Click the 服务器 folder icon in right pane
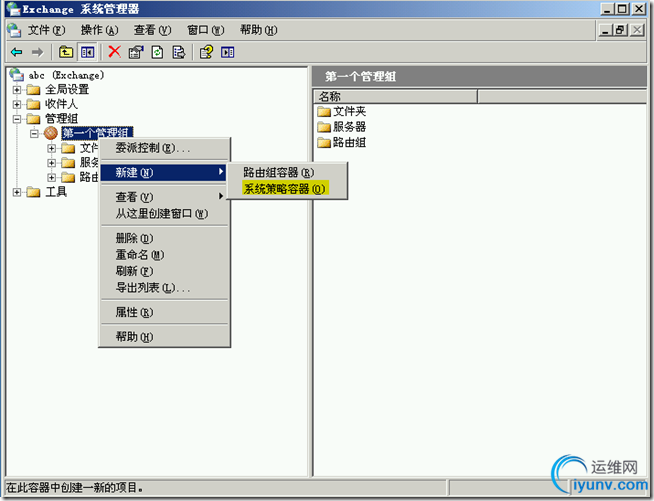 324,127
